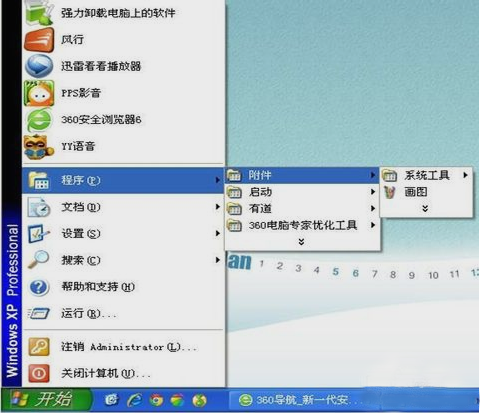This screenshot has height=413, width=480.
Task: Click the 启动 folder icon
Action: (234, 192)
